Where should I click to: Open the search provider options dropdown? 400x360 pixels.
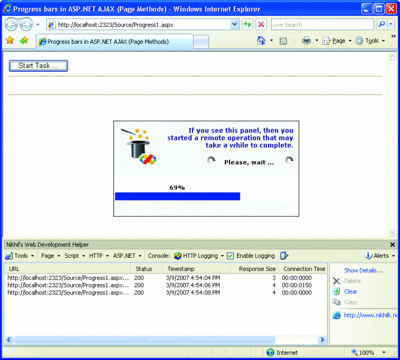(x=391, y=24)
